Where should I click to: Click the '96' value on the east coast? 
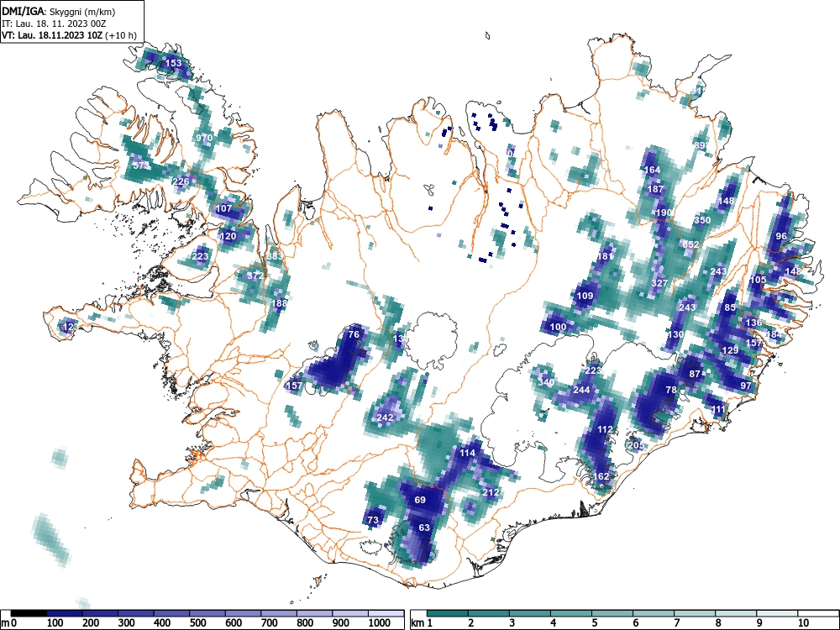click(x=781, y=236)
